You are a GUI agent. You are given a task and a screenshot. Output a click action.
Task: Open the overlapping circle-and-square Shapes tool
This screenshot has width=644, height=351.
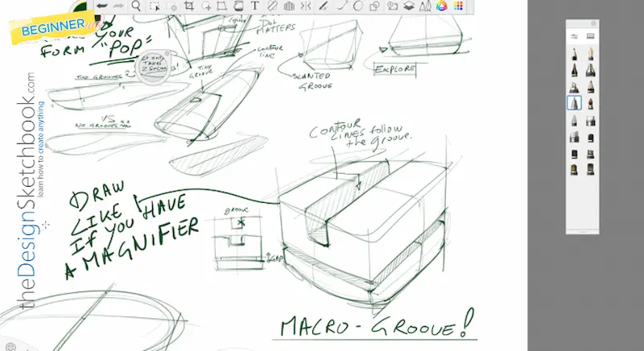[x=374, y=6]
